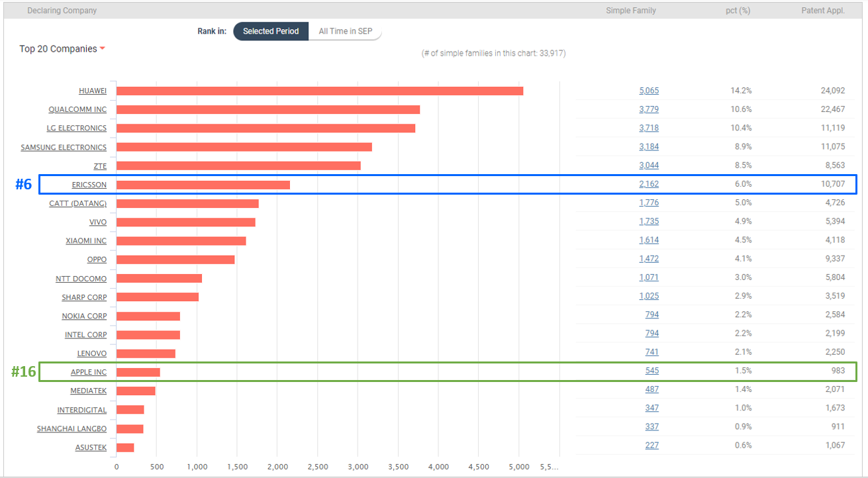Viewport: 868px width, 478px height.
Task: Open InterDigital's 347 simple family count
Action: [652, 408]
